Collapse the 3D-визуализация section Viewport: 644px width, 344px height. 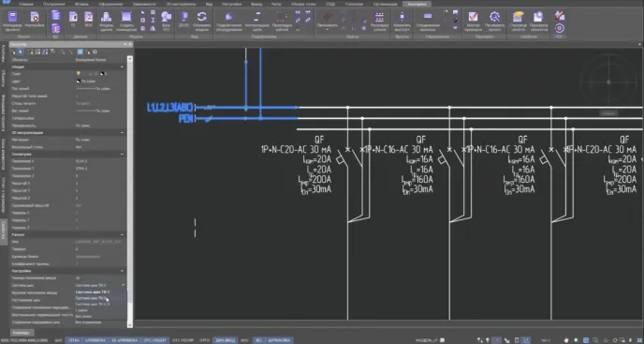coord(123,133)
